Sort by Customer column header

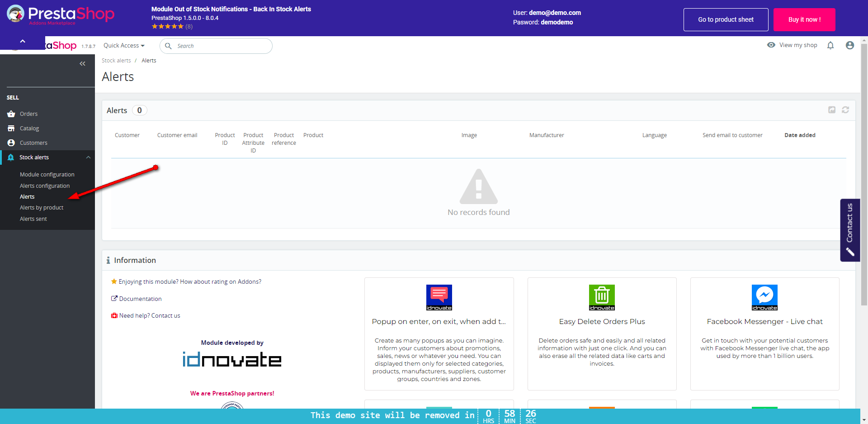click(127, 135)
